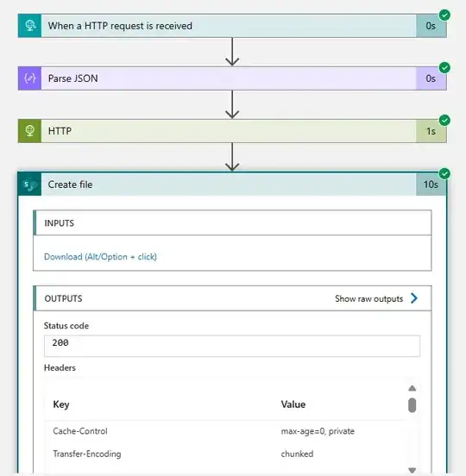
Task: Click the success checkmark on Create file
Action: 444,173
